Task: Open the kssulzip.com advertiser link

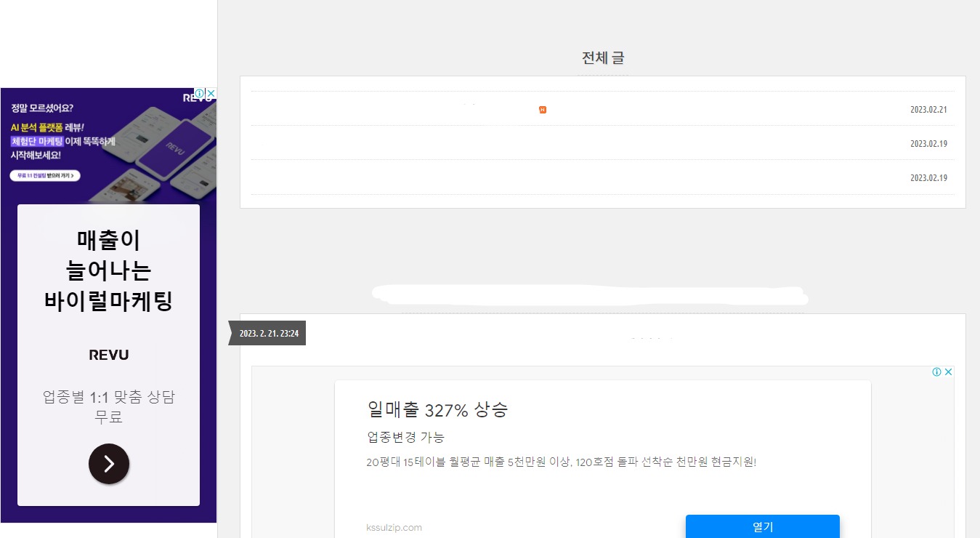Action: 394,527
